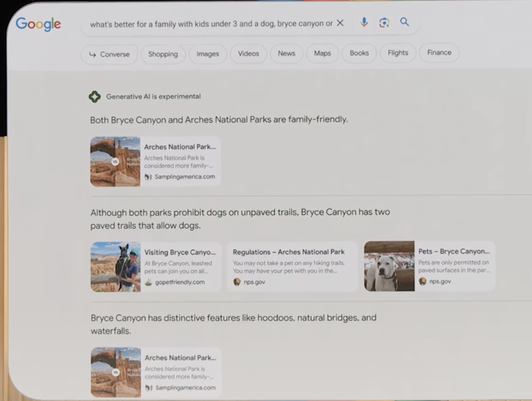Open Visiting Bryce Canyon card title
532x401 pixels.
(x=180, y=252)
